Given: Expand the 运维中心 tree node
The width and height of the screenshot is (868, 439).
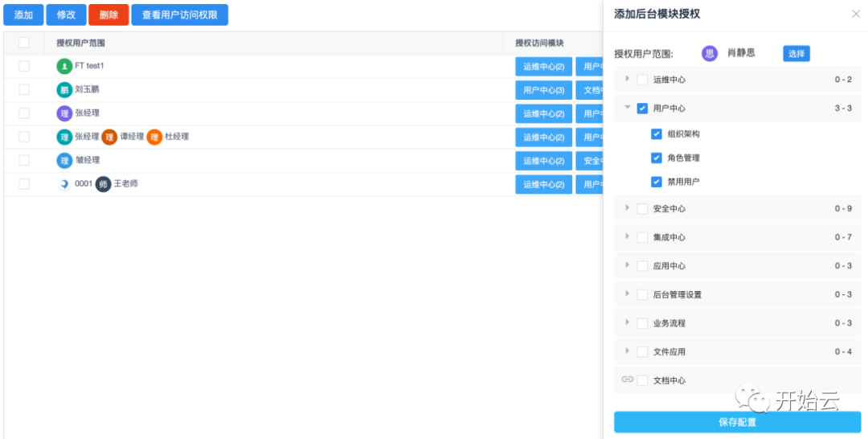Looking at the screenshot, I should 628,79.
